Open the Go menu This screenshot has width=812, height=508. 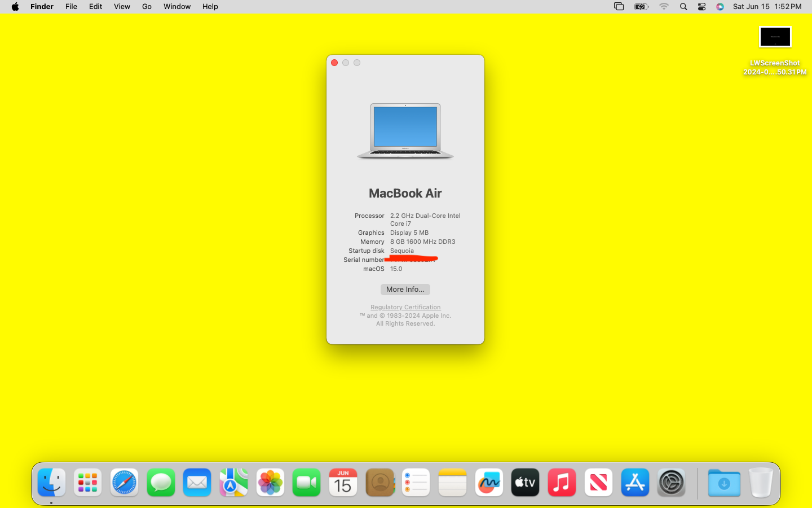point(147,7)
